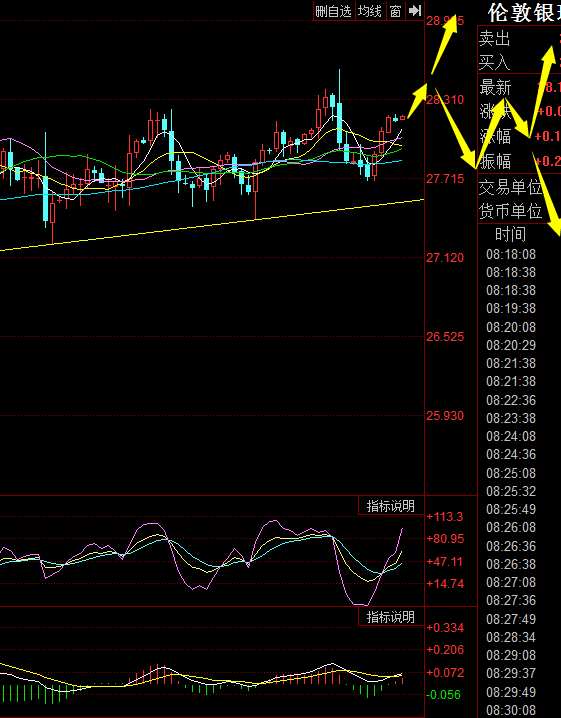Screen dimensions: 561x718
Task: Click the 最新 row label
Action: point(495,87)
